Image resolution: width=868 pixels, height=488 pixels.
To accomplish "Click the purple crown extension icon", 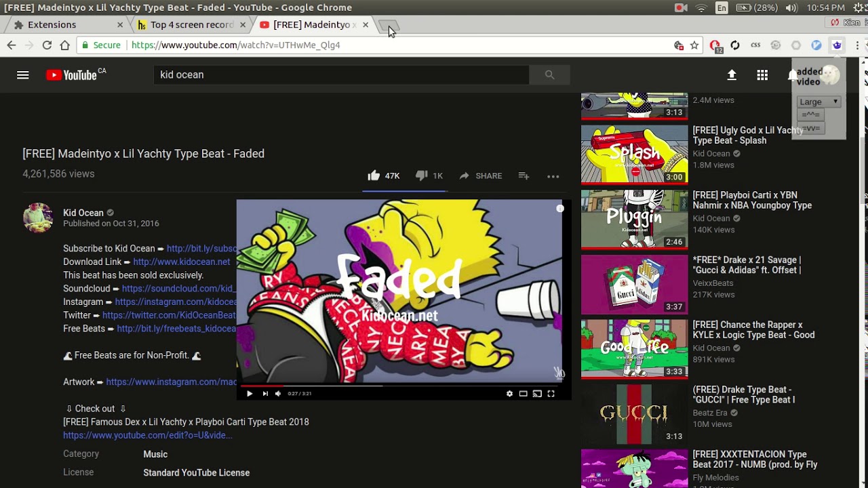I will 837,45.
